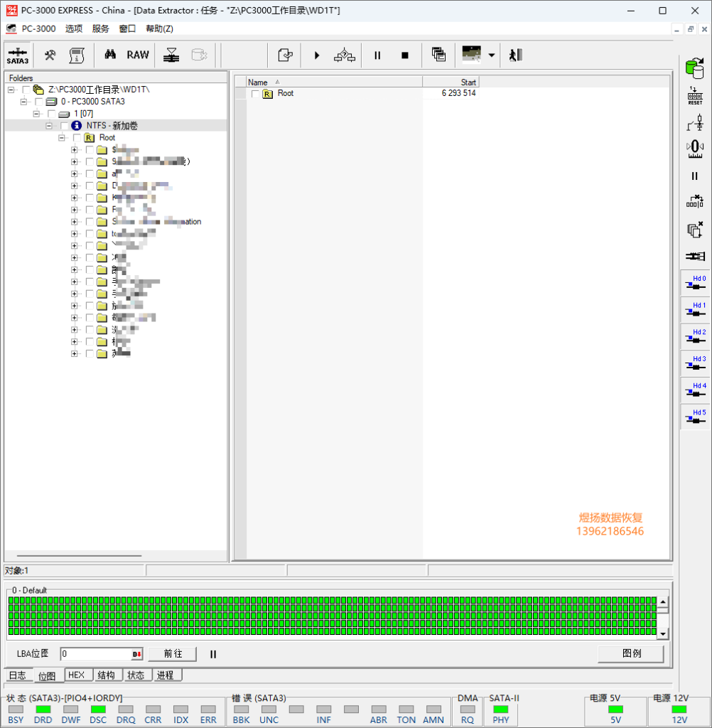The image size is (712, 728).
Task: Collapse the 0 - PC3000 SATA3 node
Action: [x=23, y=102]
